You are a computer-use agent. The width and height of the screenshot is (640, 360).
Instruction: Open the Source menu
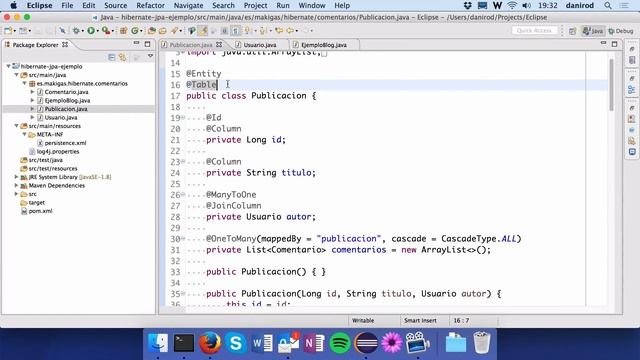pos(116,6)
